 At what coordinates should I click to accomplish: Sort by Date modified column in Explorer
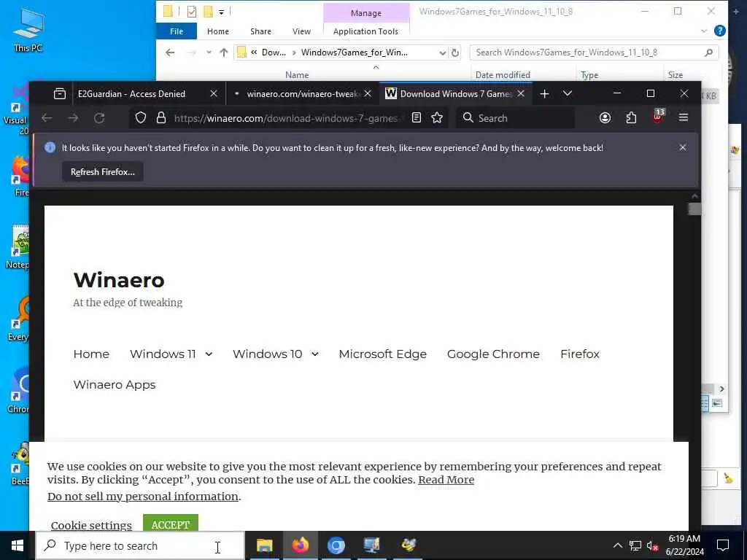pyautogui.click(x=503, y=75)
